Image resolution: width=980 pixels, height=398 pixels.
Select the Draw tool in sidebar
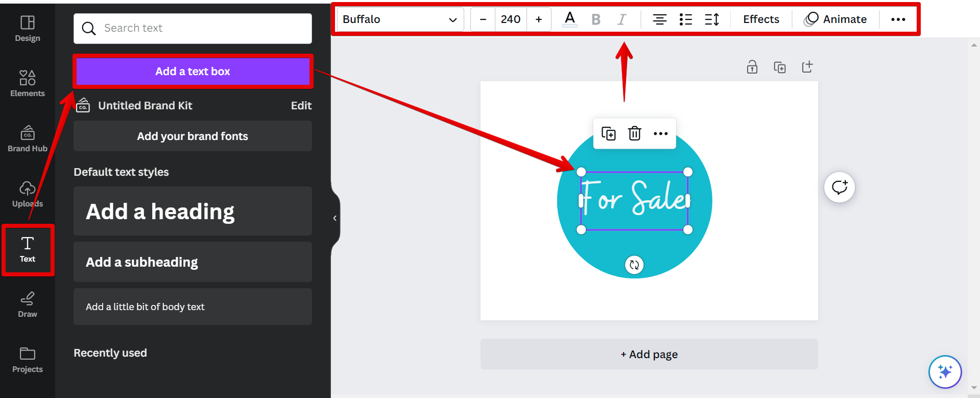[28, 305]
